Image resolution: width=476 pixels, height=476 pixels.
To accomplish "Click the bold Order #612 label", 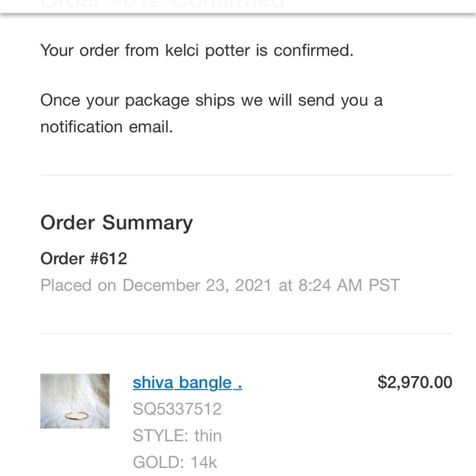I will [84, 258].
